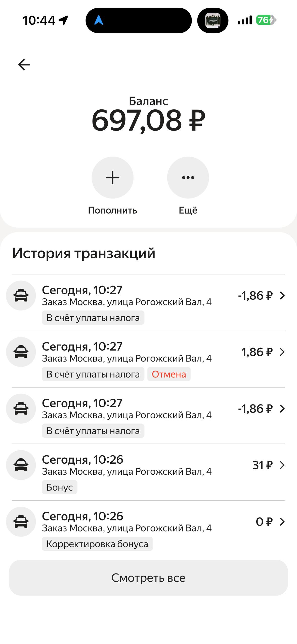The height and width of the screenshot is (644, 297).
Task: Tap the "Корректировка бонуса" tag
Action: pos(97,544)
